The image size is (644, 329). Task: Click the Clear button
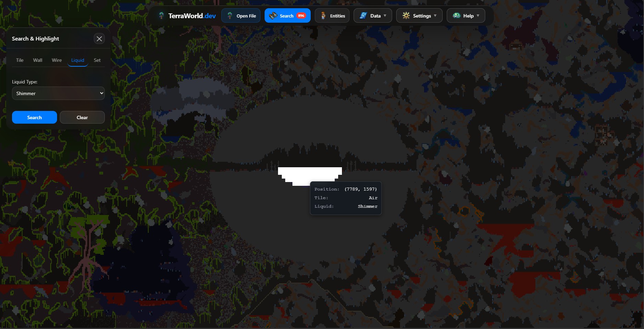(82, 117)
